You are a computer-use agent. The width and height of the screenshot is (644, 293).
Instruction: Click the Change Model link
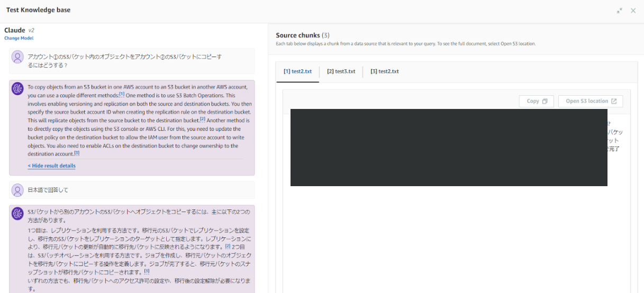[19, 38]
